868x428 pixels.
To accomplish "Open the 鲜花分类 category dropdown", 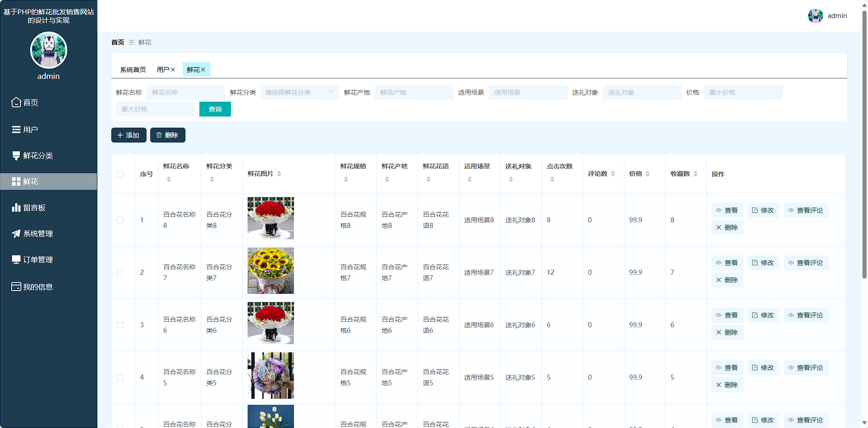I will coord(300,92).
